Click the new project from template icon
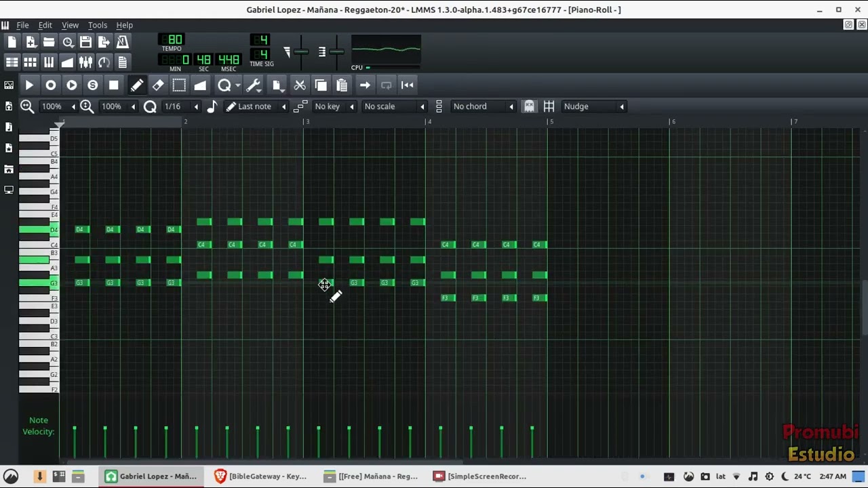The image size is (868, 488). 31,42
